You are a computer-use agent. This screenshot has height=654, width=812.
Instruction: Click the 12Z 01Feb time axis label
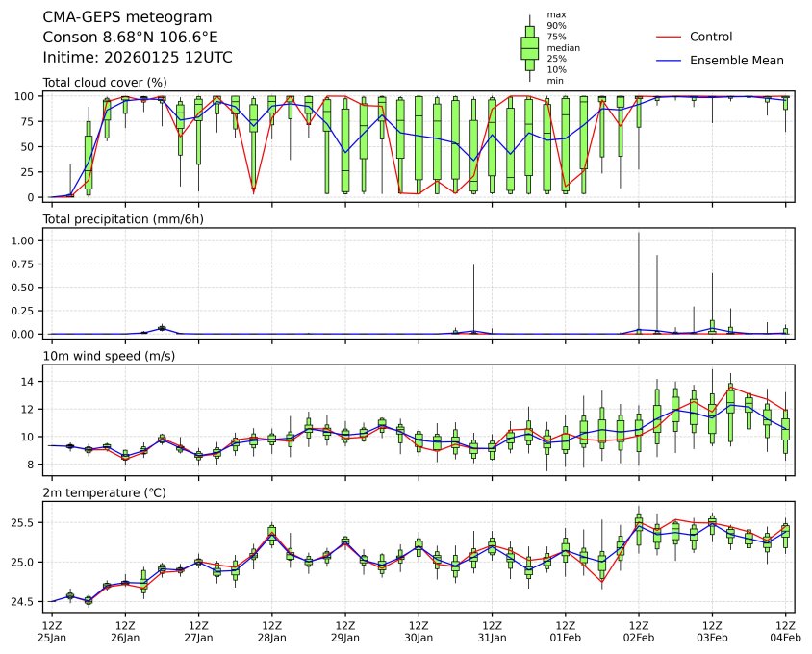click(x=565, y=631)
